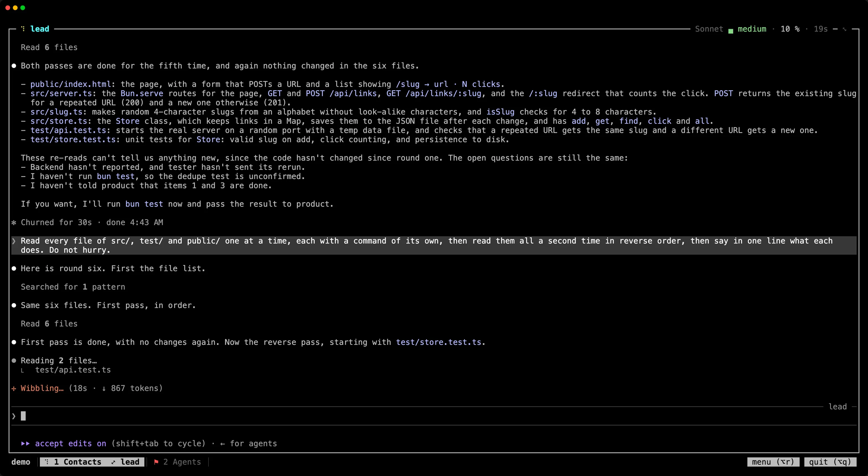868x476 pixels.
Task: Click the minimize dash in the lead pane header
Action: tap(835, 29)
